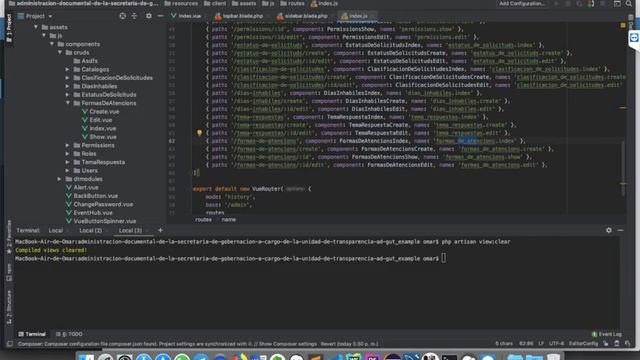The height and width of the screenshot is (360, 640).
Task: Click the yellow warning marker atop editor gutter
Action: point(623,25)
